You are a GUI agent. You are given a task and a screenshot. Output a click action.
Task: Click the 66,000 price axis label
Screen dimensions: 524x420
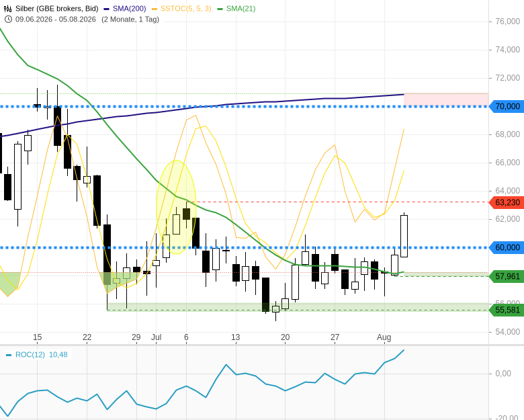click(x=508, y=163)
